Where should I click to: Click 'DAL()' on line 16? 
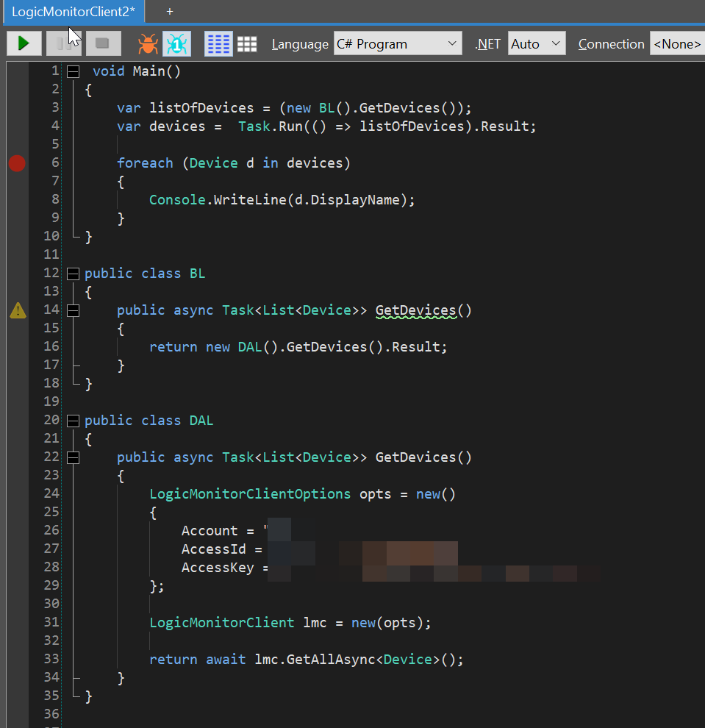tap(258, 347)
